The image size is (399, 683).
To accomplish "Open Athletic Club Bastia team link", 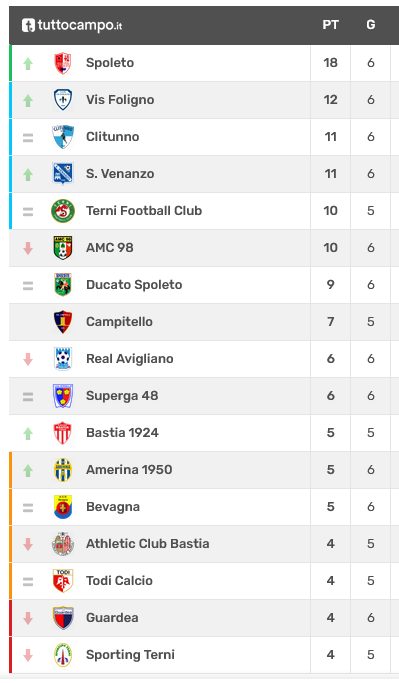I will point(148,544).
